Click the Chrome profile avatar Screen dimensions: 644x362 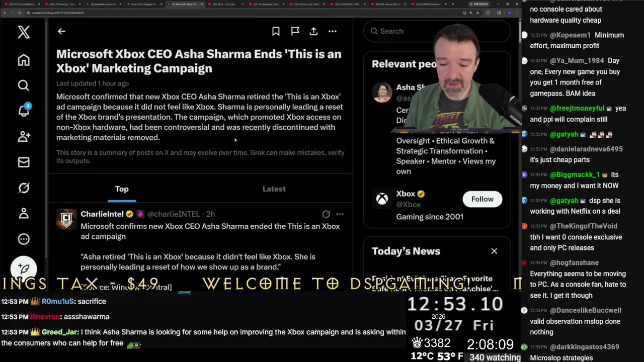[x=511, y=13]
